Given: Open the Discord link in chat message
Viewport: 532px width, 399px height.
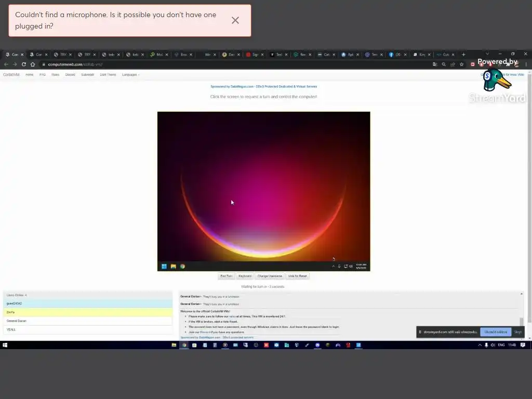Looking at the screenshot, I should point(205,332).
